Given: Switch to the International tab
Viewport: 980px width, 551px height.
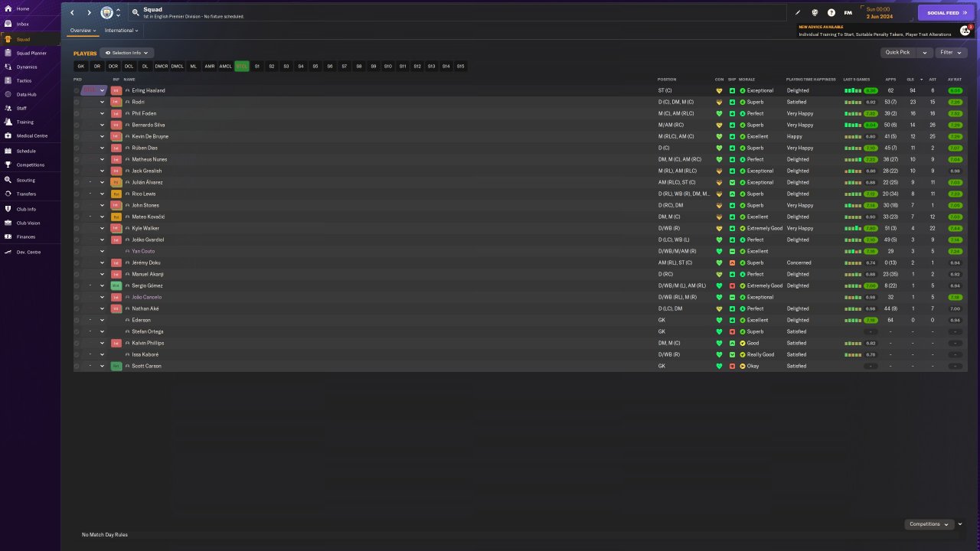Looking at the screenshot, I should [x=121, y=31].
